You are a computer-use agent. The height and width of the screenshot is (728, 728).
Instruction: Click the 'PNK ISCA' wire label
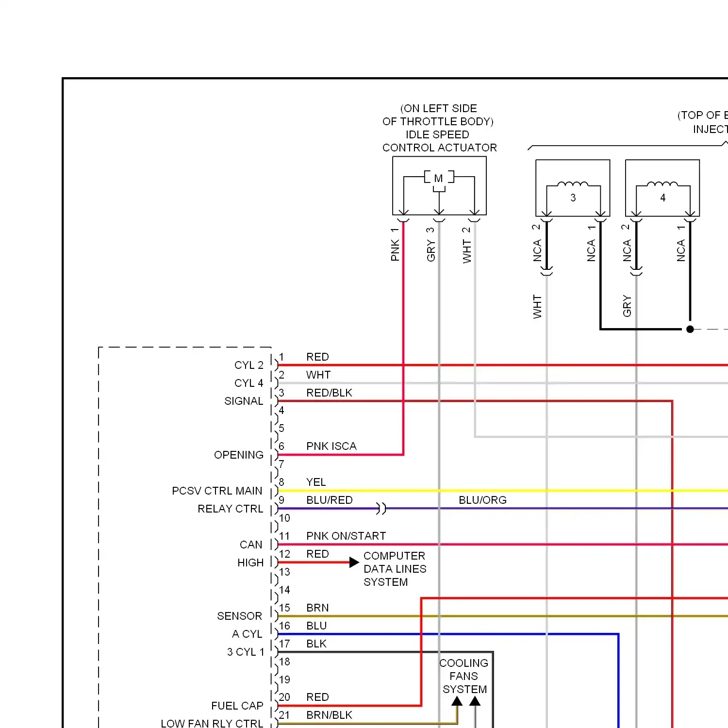pos(331,446)
